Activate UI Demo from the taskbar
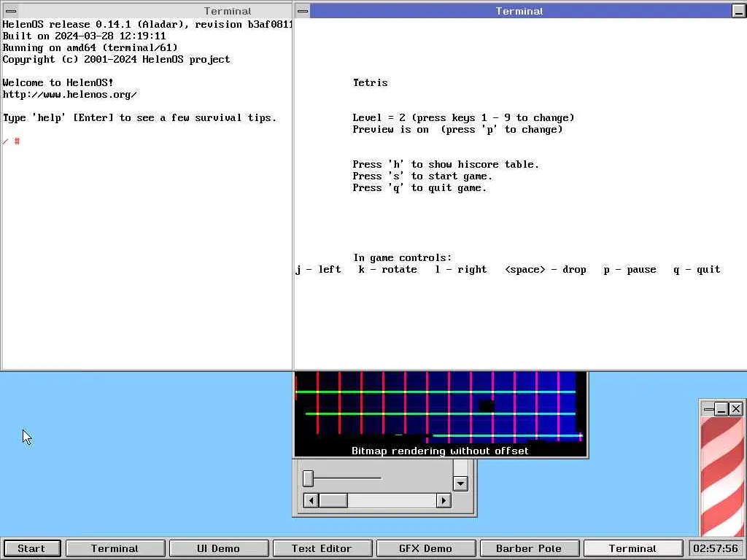The height and width of the screenshot is (560, 747). click(x=218, y=548)
